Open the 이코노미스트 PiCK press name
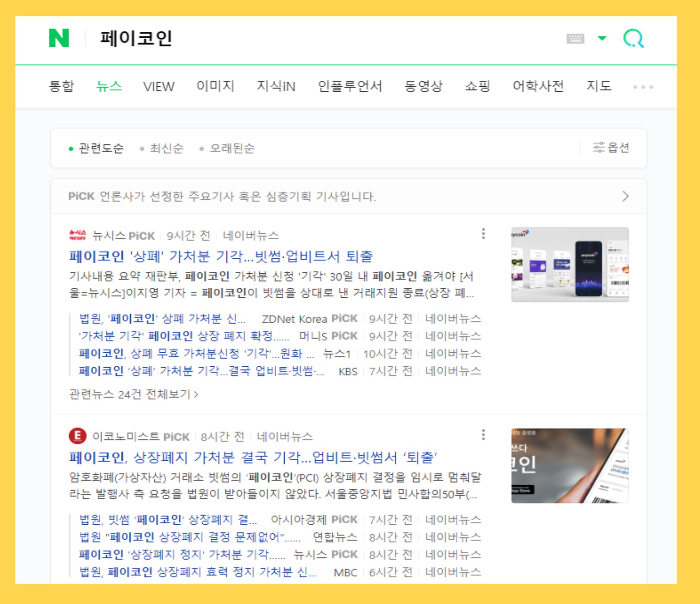The image size is (700, 604). [x=141, y=437]
